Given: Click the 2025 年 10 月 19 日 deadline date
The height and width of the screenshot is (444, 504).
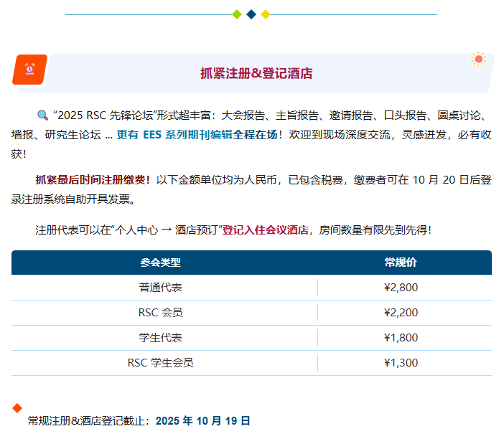Looking at the screenshot, I should (x=202, y=421).
